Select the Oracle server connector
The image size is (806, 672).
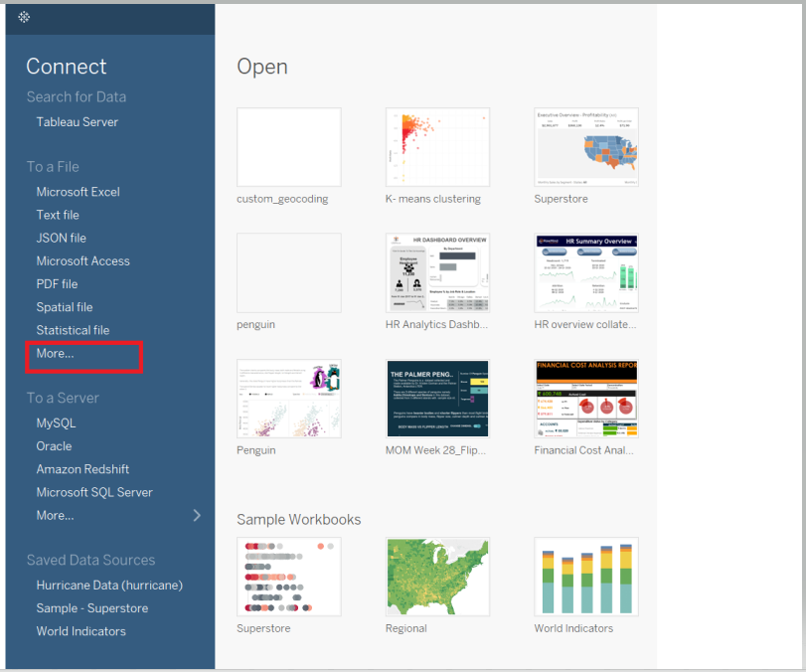tap(54, 446)
